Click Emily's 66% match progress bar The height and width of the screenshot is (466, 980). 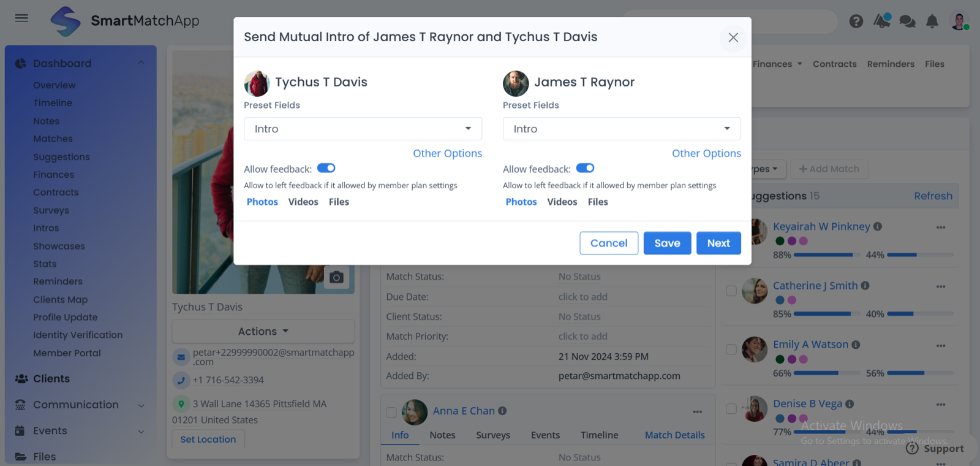tap(828, 373)
